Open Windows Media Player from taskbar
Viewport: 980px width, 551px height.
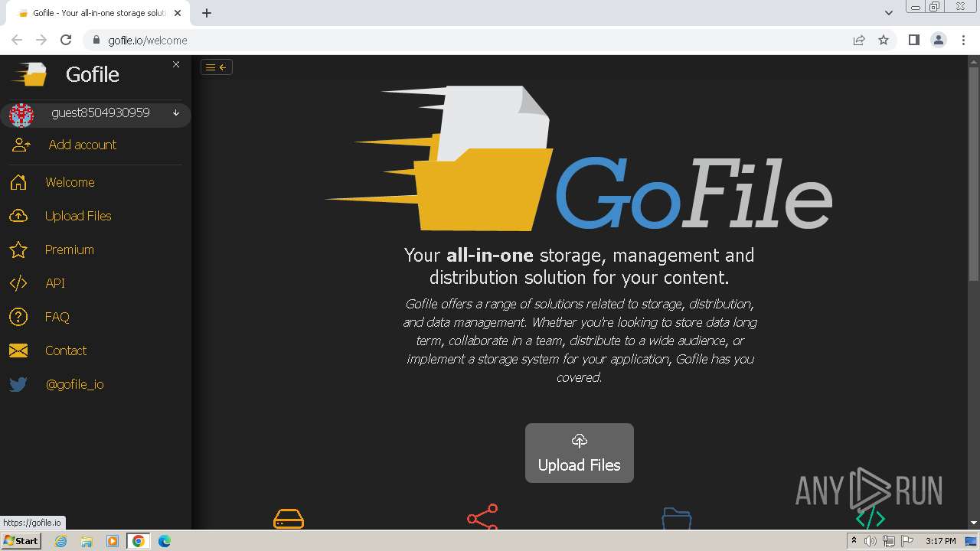pos(112,541)
